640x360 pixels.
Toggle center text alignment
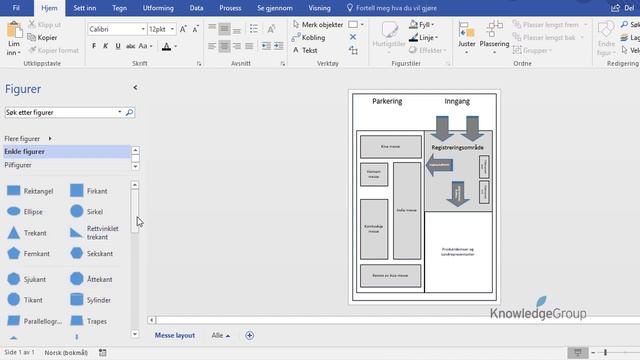click(224, 46)
